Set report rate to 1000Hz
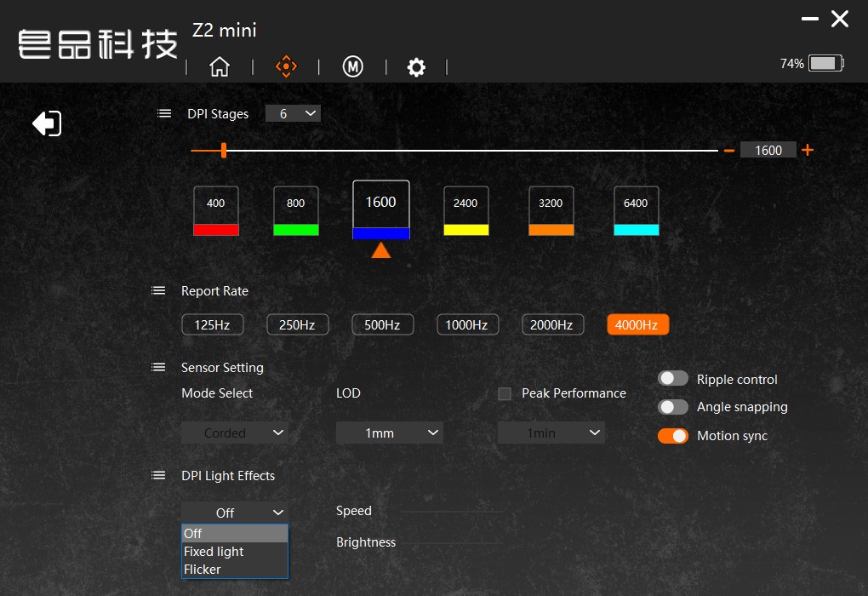This screenshot has width=868, height=596. (x=467, y=324)
